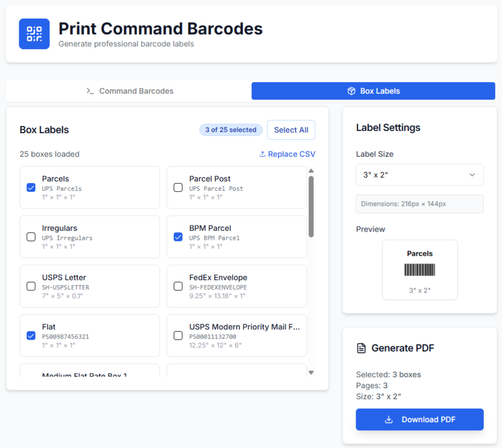Check the USPS Letter box label
Viewport: 502px width, 448px height.
tap(31, 286)
